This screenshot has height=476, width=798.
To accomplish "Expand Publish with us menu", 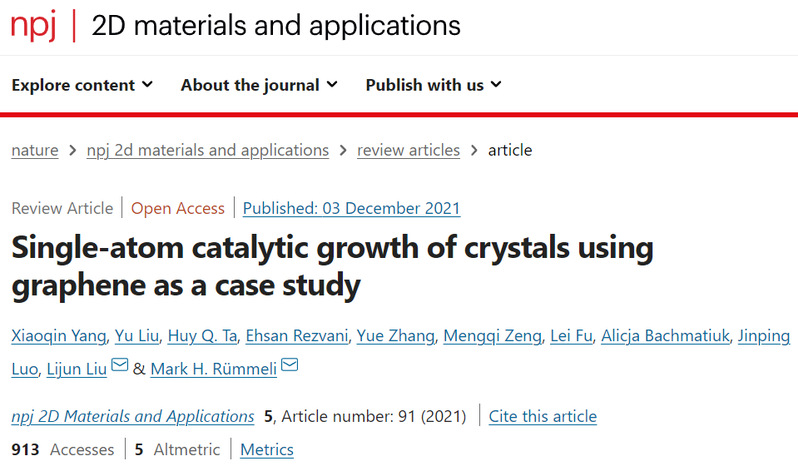I will pyautogui.click(x=433, y=85).
